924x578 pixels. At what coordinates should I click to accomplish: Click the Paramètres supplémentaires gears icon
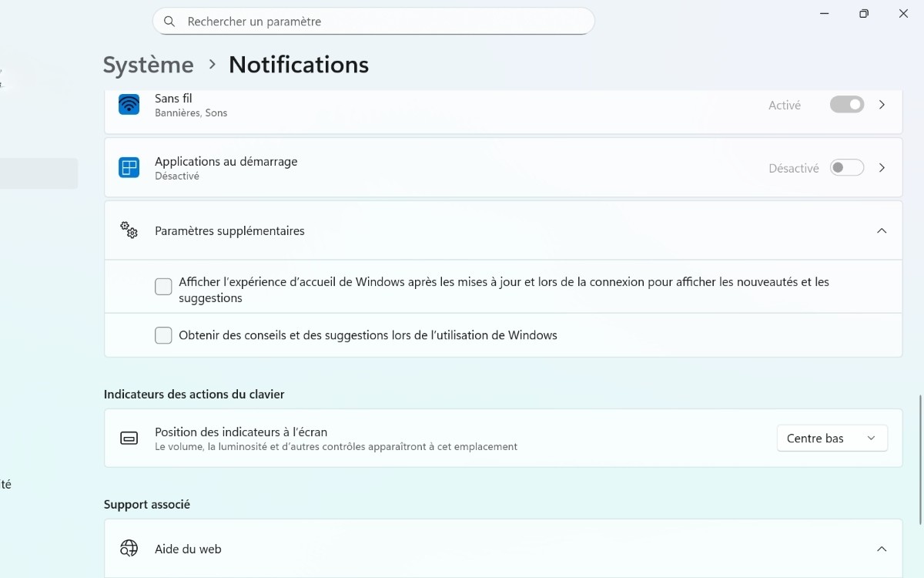(128, 230)
